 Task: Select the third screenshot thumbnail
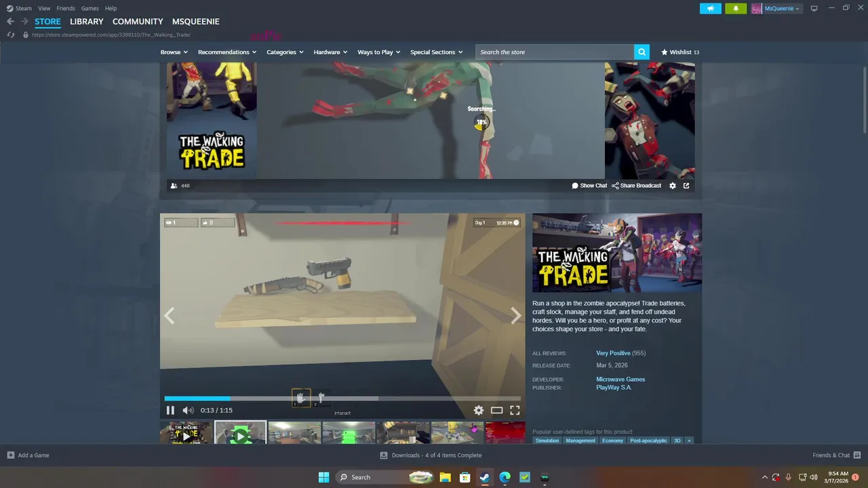point(294,433)
